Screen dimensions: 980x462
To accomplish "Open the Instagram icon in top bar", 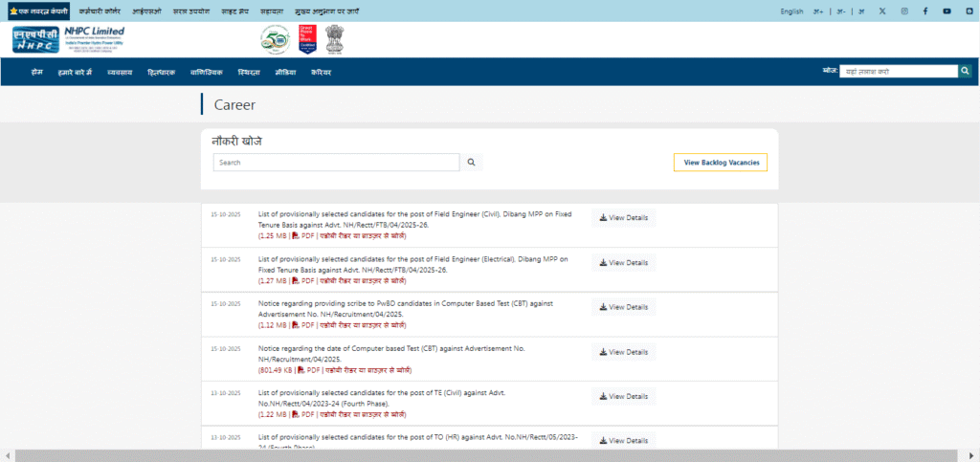I will click(904, 11).
